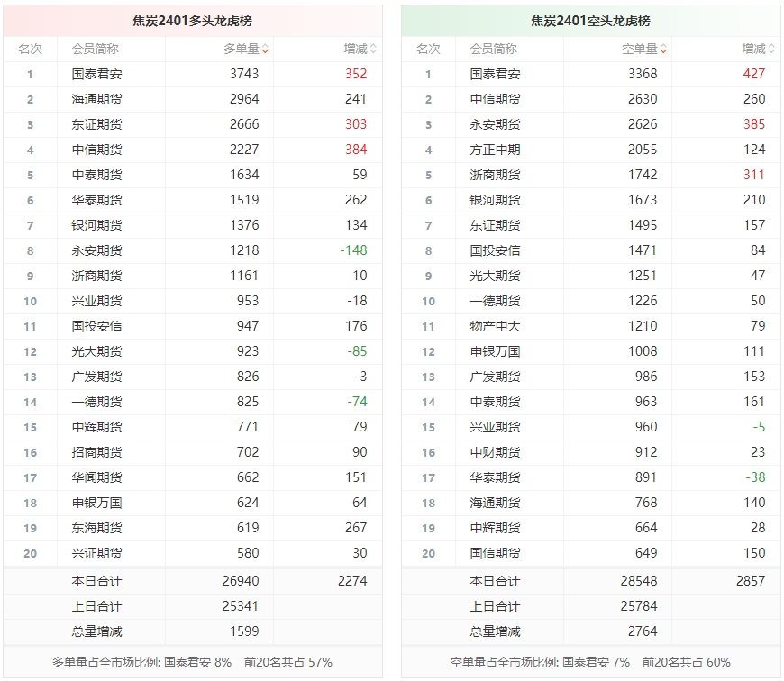
Task: Click 前20名共占 57% text
Action: pyautogui.click(x=288, y=662)
